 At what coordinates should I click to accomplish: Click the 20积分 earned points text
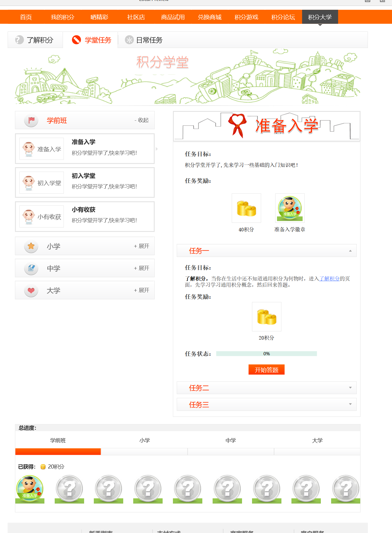[56, 467]
